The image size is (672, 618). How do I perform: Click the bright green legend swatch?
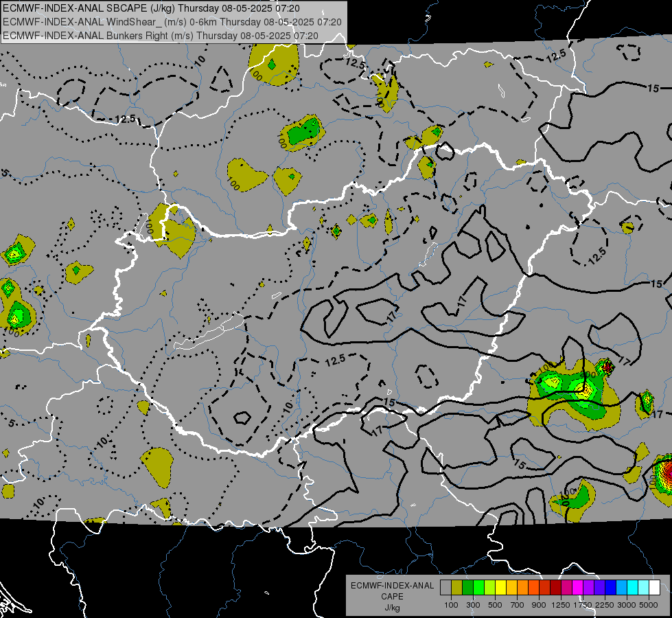(478, 588)
